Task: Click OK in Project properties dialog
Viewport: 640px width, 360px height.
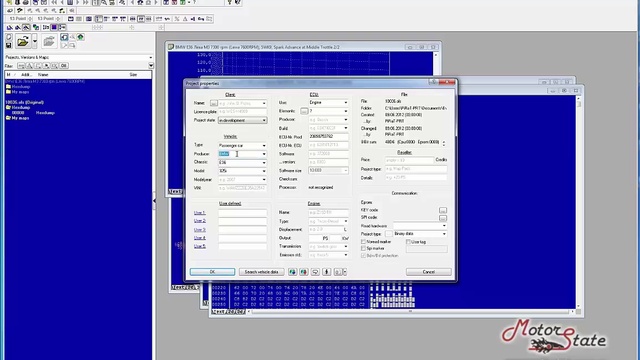Action: (212, 272)
